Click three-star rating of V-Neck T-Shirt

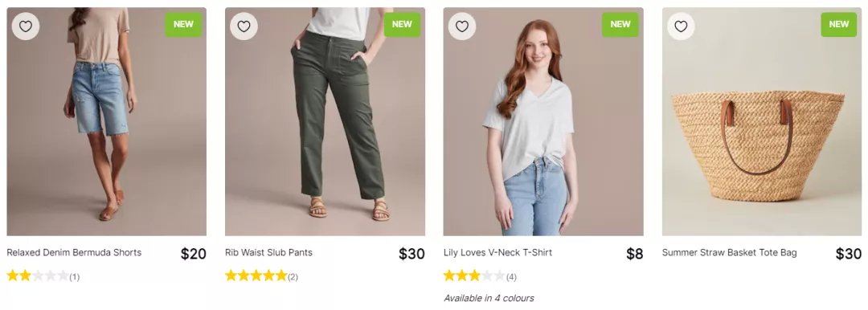click(x=474, y=275)
